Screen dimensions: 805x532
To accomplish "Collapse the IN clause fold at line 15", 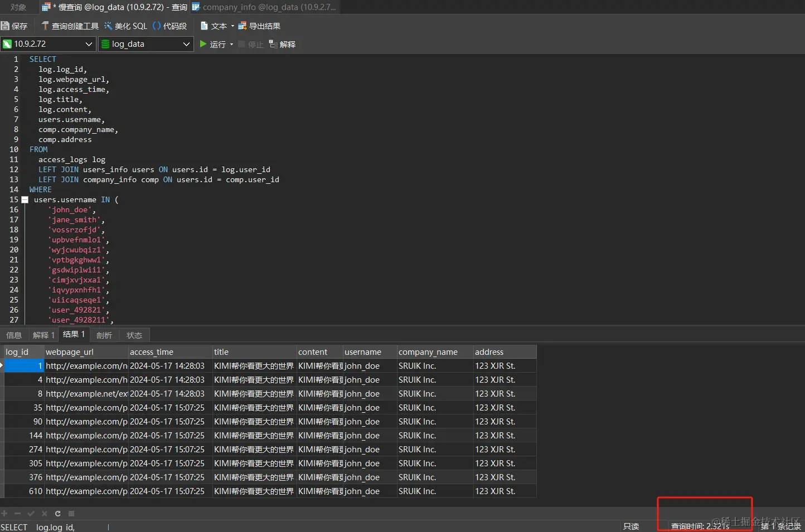I will [25, 199].
